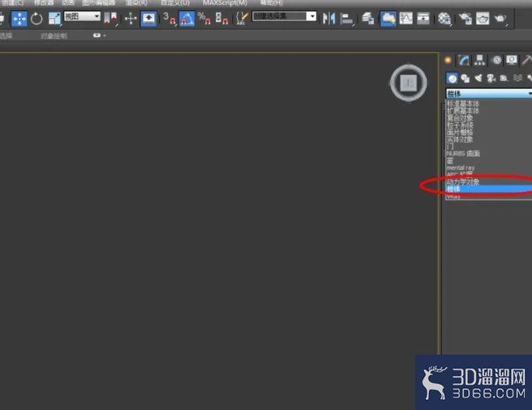Click the ViewCube in the viewport
The image size is (532, 410).
click(x=408, y=83)
